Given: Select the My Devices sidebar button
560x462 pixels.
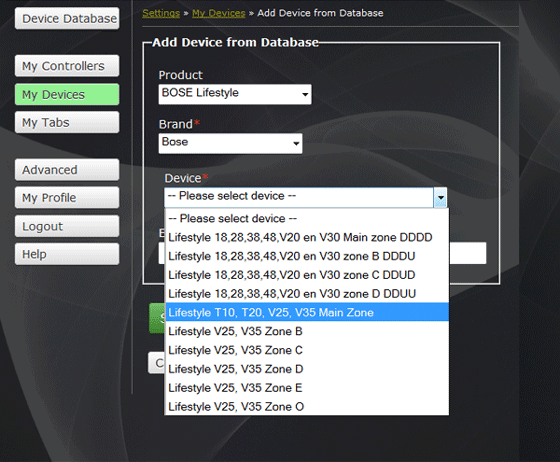Looking at the screenshot, I should (67, 94).
